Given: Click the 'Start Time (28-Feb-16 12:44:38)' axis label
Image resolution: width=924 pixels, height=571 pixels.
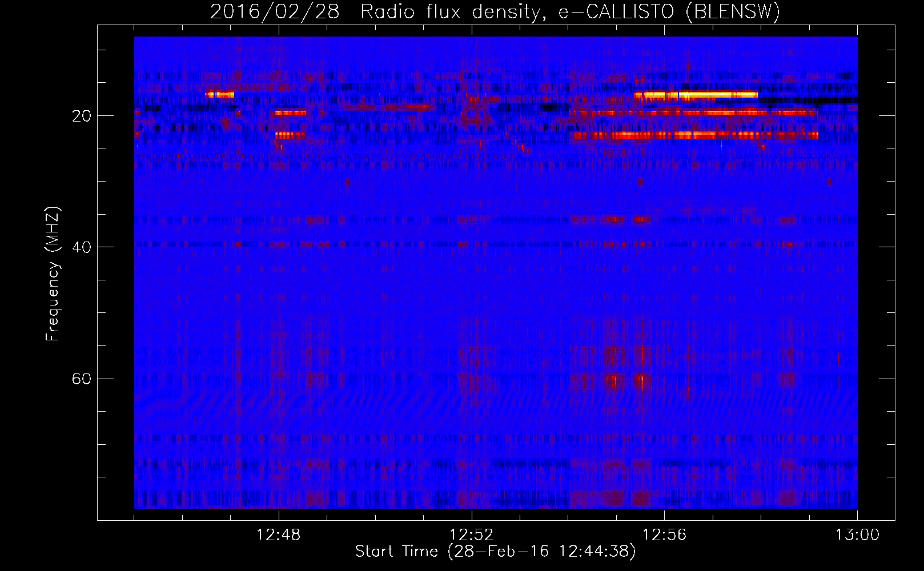Looking at the screenshot, I should (x=495, y=552).
